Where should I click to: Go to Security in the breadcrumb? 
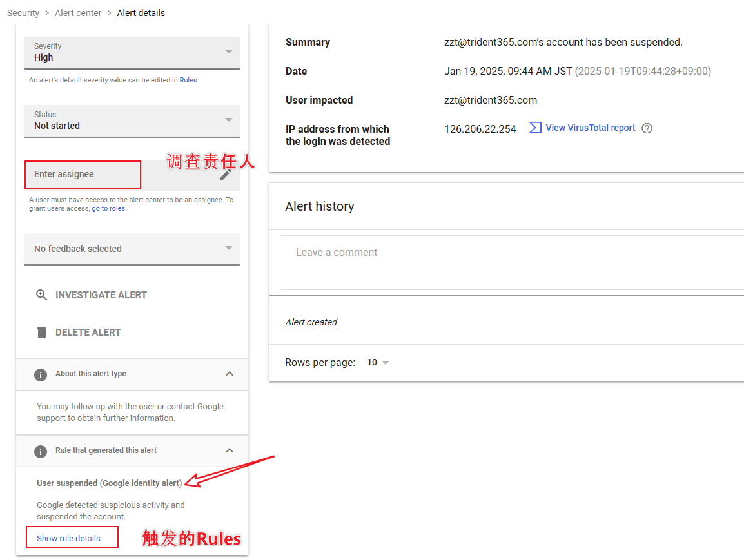point(23,13)
